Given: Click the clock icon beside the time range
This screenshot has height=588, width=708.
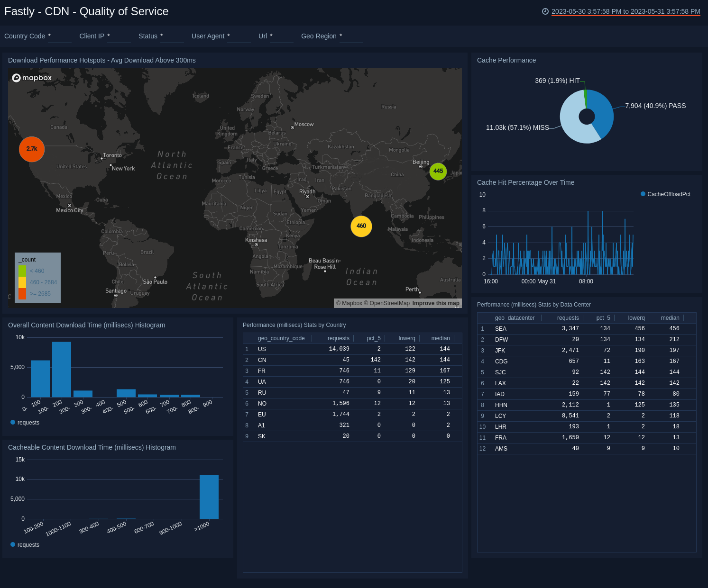Looking at the screenshot, I should 545,11.
